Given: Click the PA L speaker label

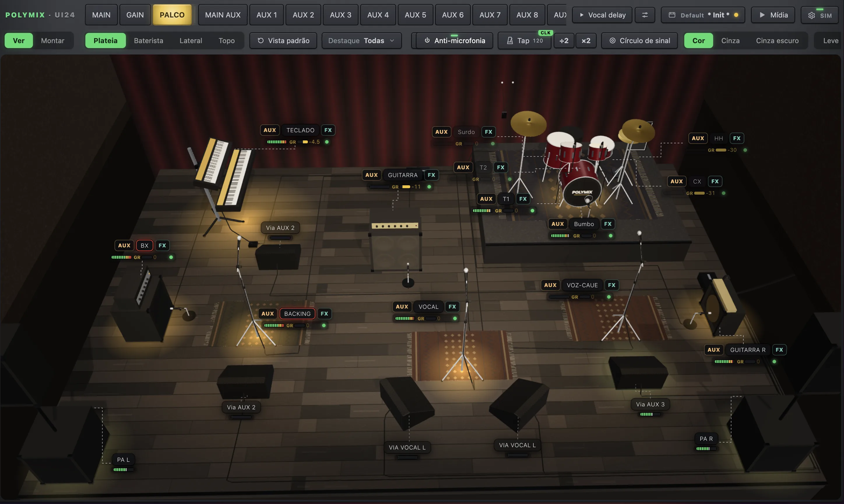Looking at the screenshot, I should coord(123,459).
